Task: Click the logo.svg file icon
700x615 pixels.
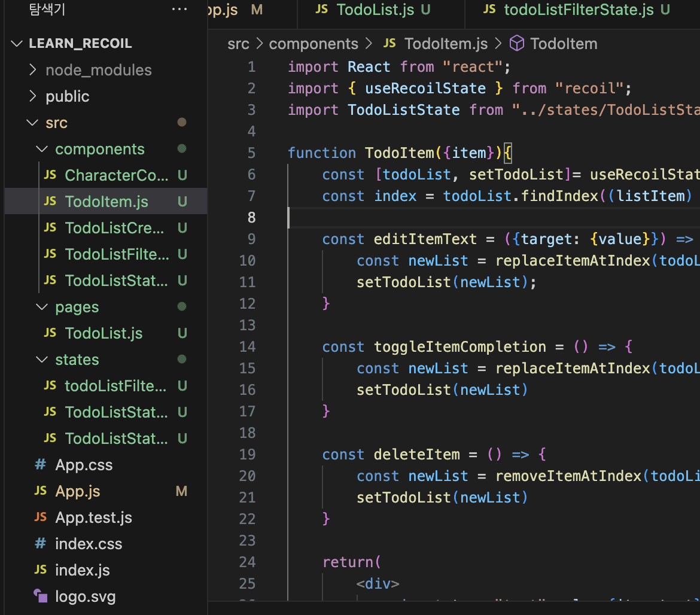Action: pyautogui.click(x=41, y=596)
